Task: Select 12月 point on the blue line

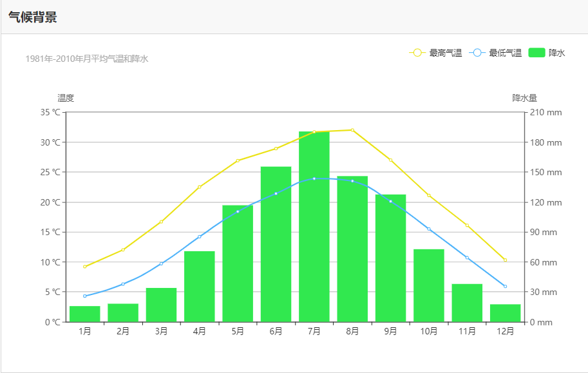Action: (506, 286)
